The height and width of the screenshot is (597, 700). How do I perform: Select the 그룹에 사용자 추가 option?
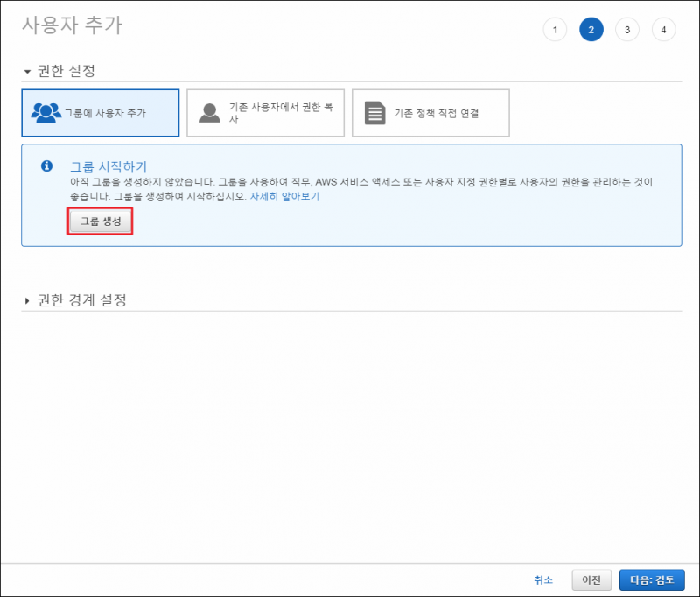[101, 113]
